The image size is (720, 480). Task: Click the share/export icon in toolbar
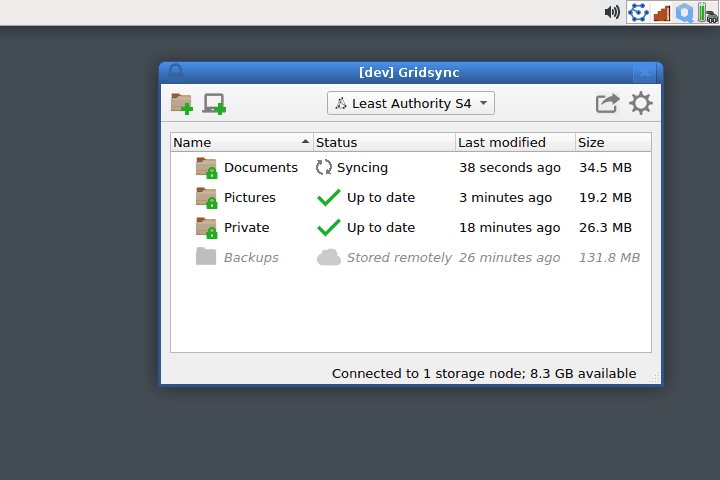tap(608, 103)
